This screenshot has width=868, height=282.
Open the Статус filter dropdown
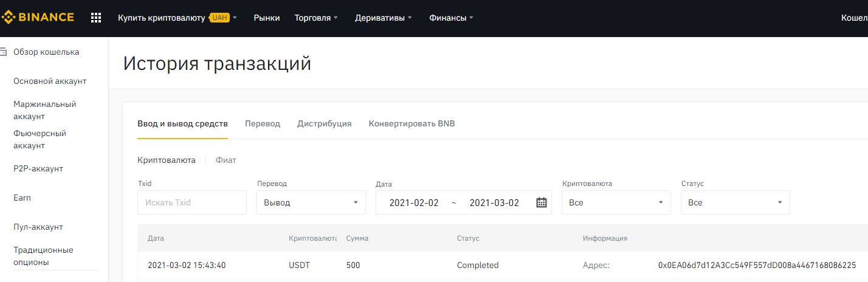click(735, 202)
